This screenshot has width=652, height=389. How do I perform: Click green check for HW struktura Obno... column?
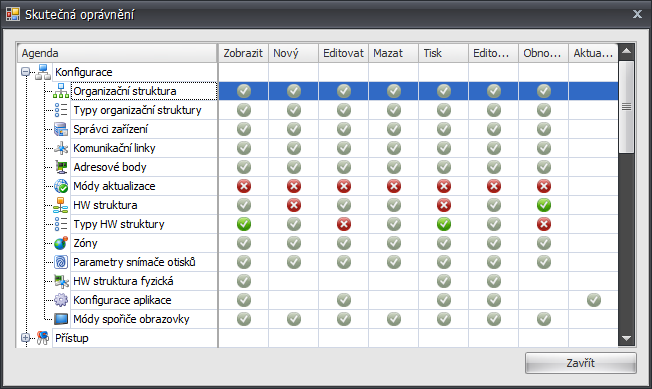(x=544, y=205)
